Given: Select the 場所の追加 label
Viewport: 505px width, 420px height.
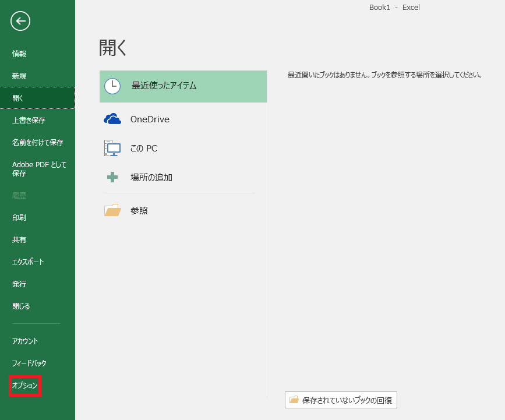Looking at the screenshot, I should 151,178.
